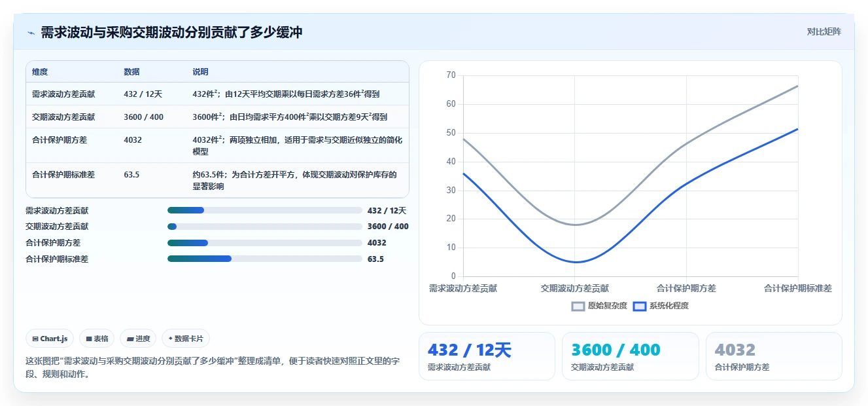Click the 维度 column header

click(40, 72)
